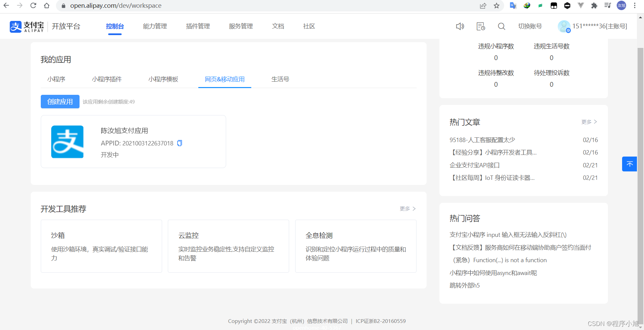
Task: Open the browser extensions puzzle icon
Action: tap(594, 5)
